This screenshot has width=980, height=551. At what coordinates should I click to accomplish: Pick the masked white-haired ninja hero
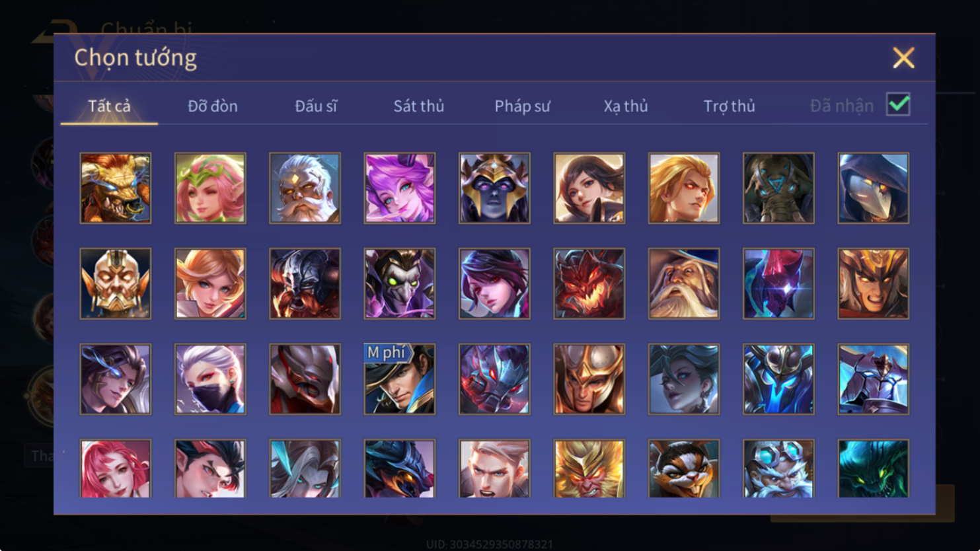(210, 379)
